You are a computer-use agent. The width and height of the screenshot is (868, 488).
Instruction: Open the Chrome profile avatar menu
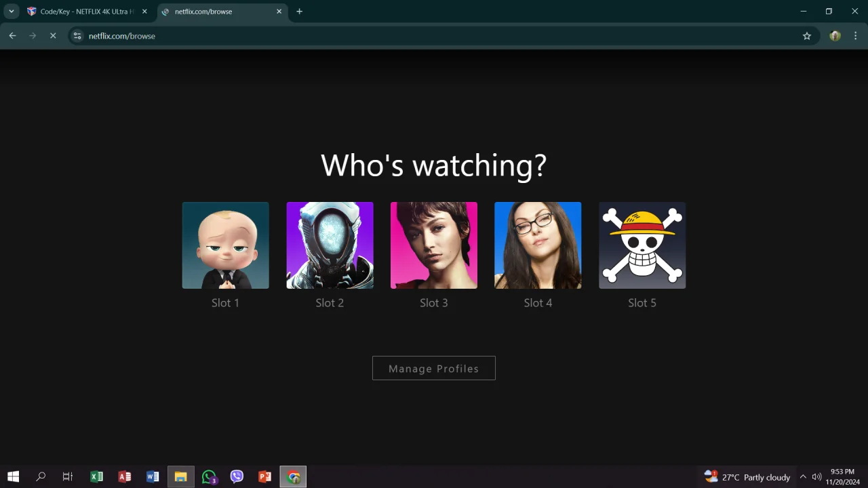835,36
